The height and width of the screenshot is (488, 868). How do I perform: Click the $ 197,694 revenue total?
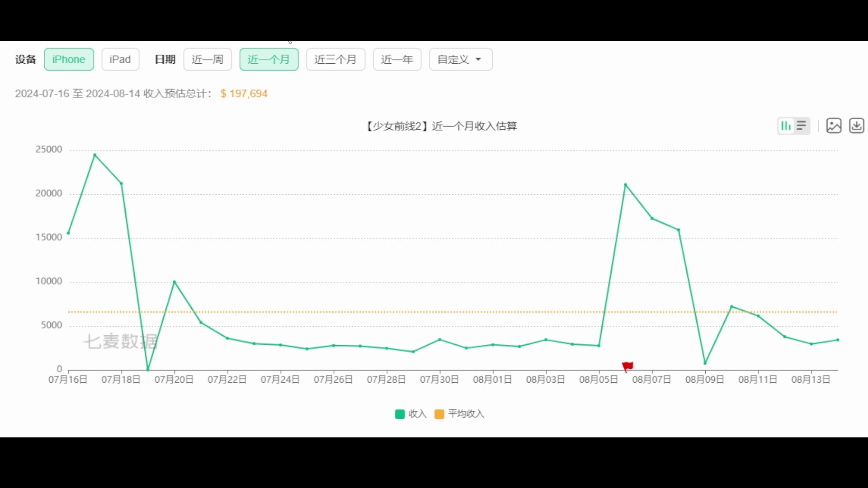244,94
